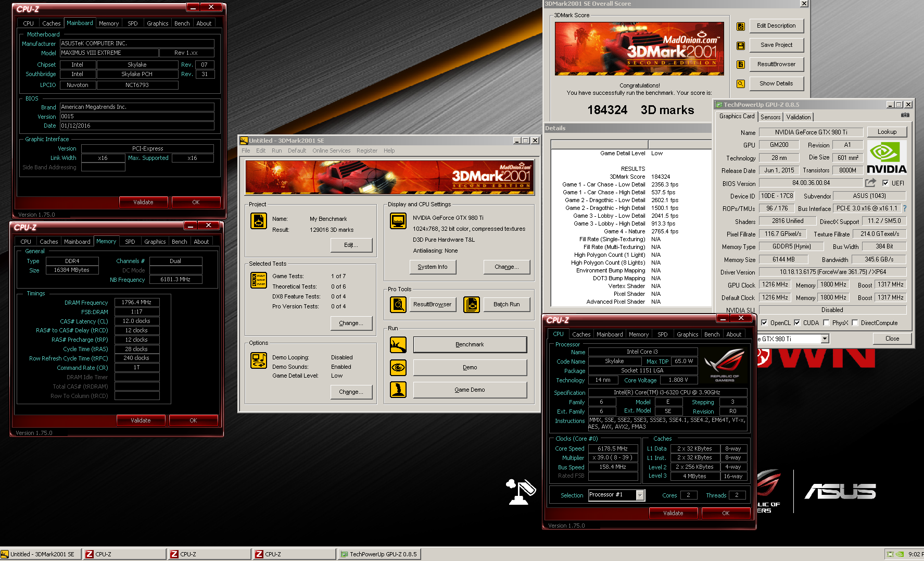
Task: Click the NVIDIA logo in GPU-Z
Action: click(887, 157)
